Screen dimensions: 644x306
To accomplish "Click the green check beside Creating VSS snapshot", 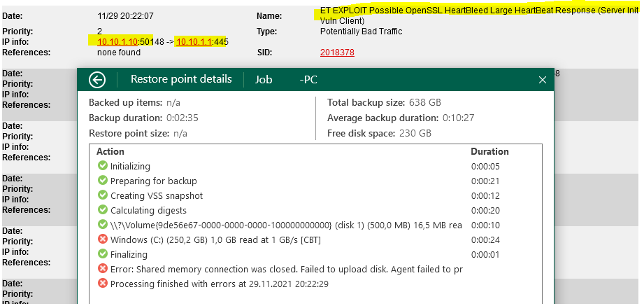I will pos(103,195).
